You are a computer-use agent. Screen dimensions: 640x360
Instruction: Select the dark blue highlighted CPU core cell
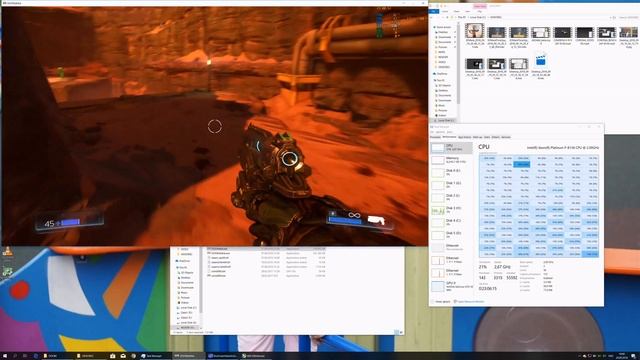coord(522,164)
